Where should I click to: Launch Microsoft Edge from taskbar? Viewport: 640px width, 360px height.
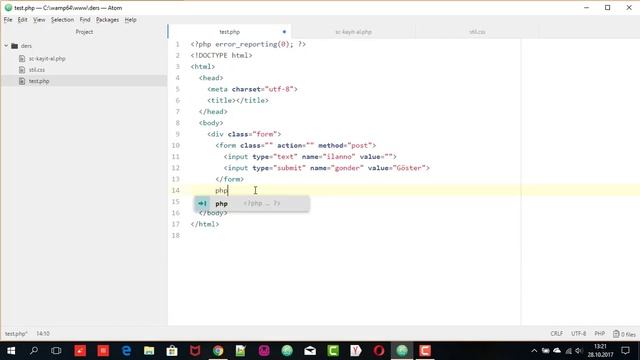coord(126,351)
